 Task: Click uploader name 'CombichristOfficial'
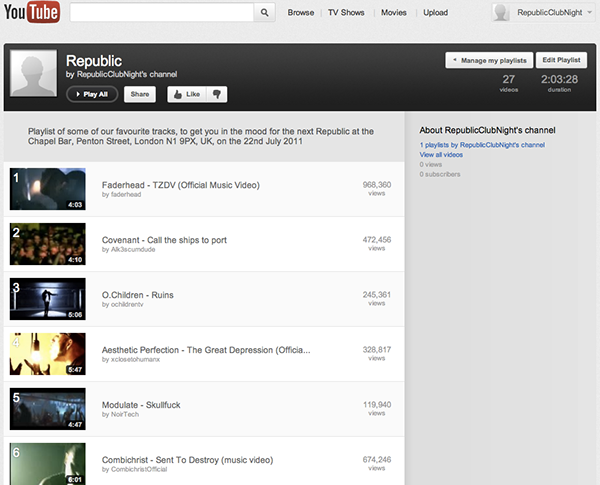[x=139, y=469]
